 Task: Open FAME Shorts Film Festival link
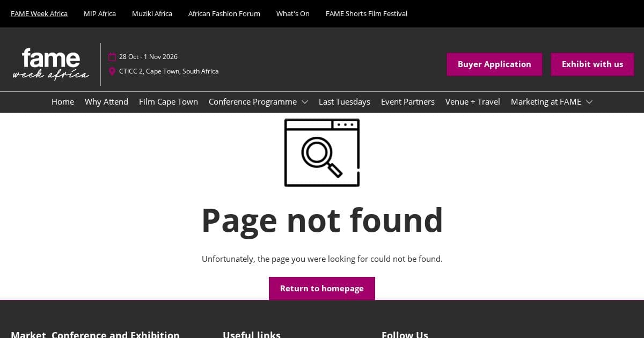[367, 14]
